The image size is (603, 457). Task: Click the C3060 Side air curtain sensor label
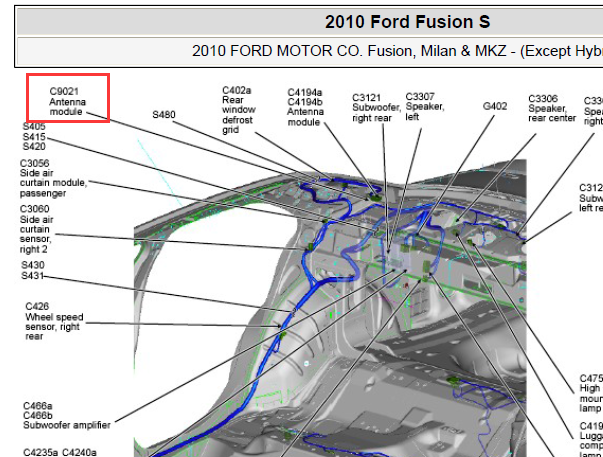pos(37,229)
